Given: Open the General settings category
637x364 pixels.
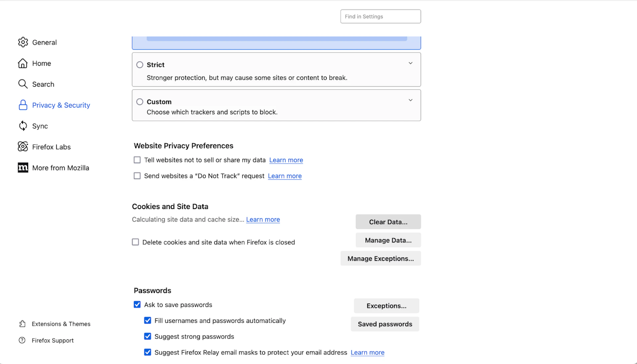Looking at the screenshot, I should [44, 42].
